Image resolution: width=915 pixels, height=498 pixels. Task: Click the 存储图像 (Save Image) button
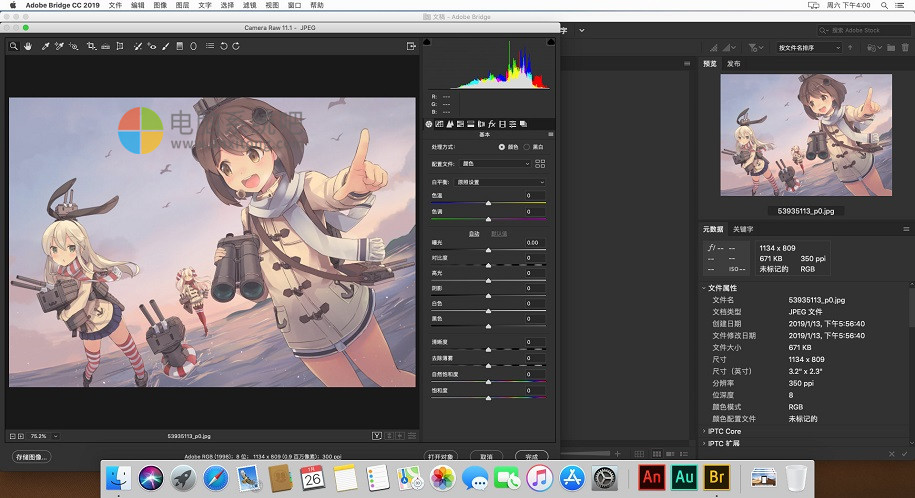(x=30, y=457)
